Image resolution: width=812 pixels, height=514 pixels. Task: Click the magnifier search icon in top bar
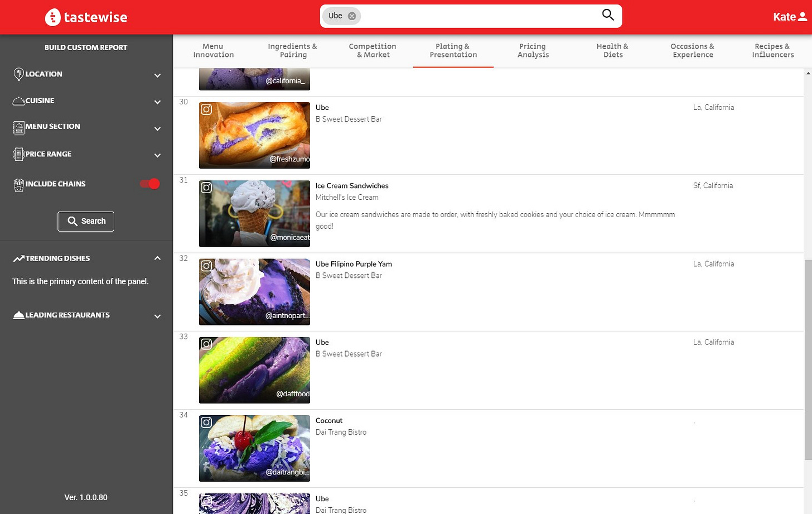[608, 15]
